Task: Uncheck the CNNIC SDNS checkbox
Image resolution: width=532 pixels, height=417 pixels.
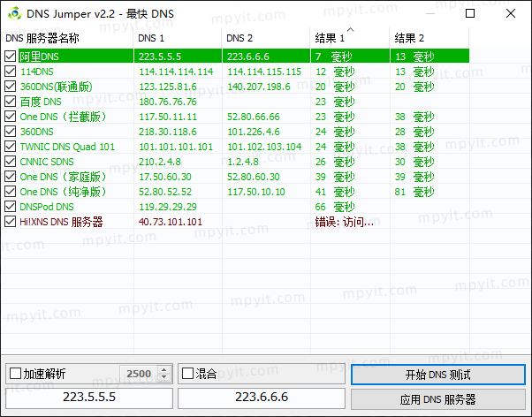Action: (11, 161)
